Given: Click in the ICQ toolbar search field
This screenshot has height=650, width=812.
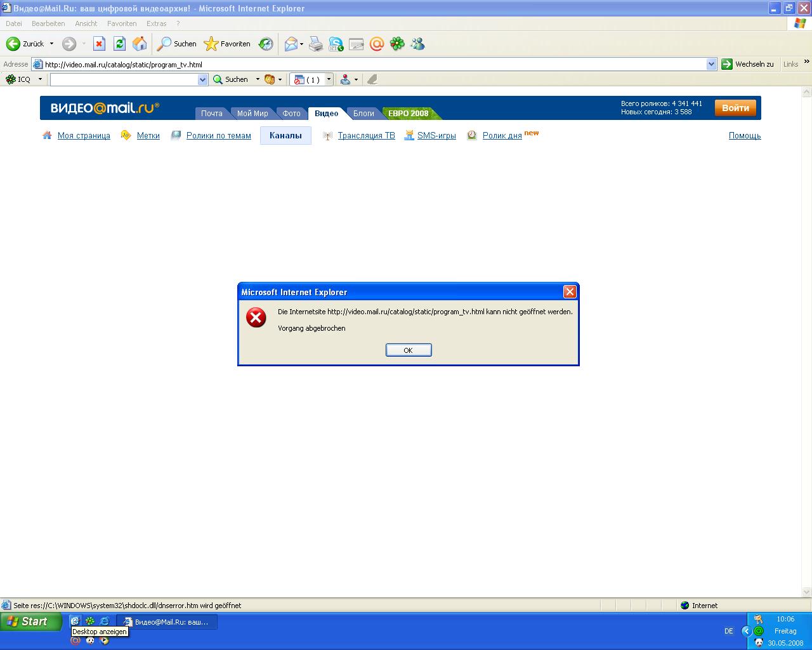Looking at the screenshot, I should [x=124, y=79].
